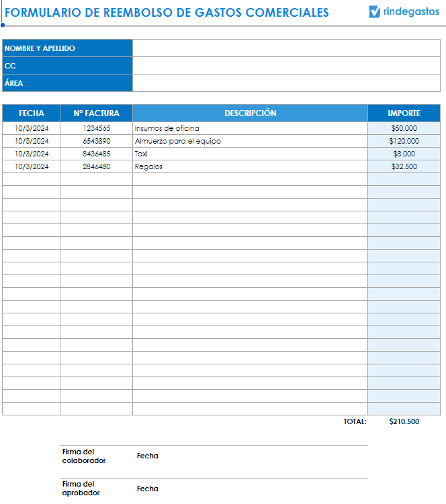
Task: Click the empty Área input field
Action: pyautogui.click(x=286, y=83)
